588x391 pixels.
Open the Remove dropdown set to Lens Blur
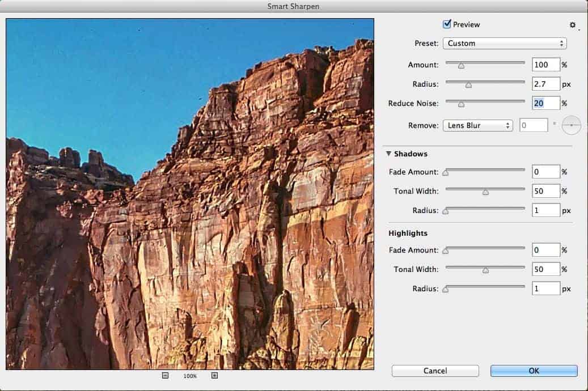pyautogui.click(x=477, y=125)
